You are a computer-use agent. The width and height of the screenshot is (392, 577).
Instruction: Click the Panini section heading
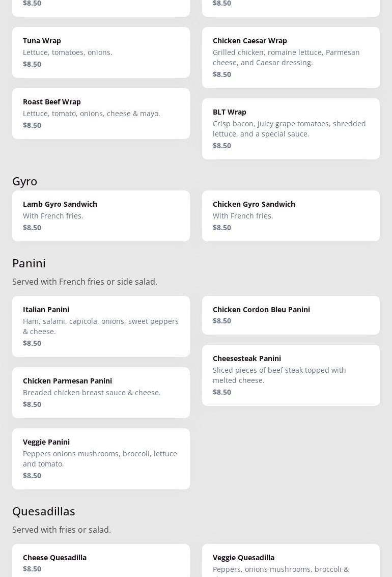[29, 263]
